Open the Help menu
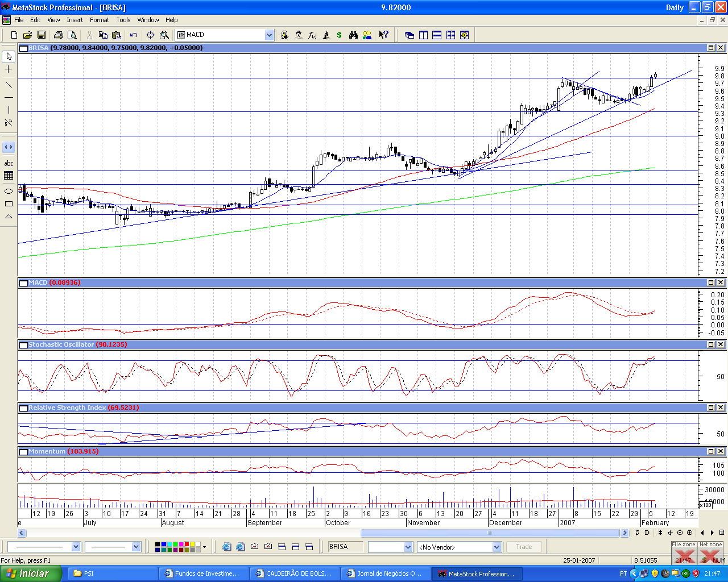 tap(172, 20)
